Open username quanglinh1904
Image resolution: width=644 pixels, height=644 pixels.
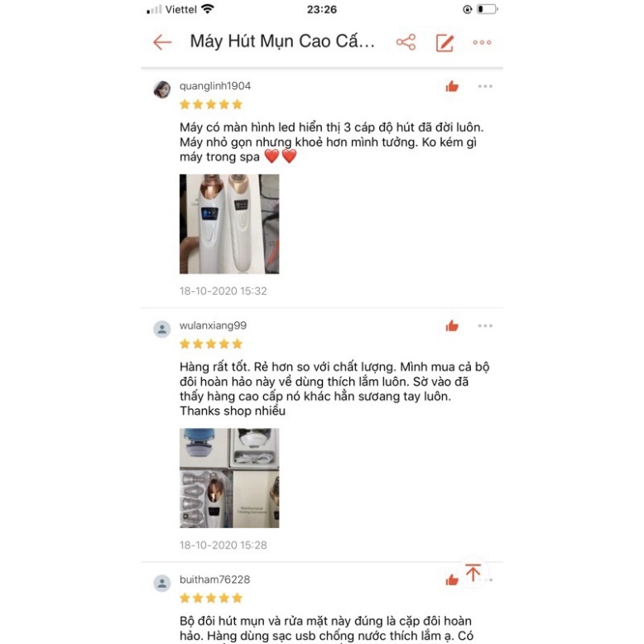coord(214,86)
